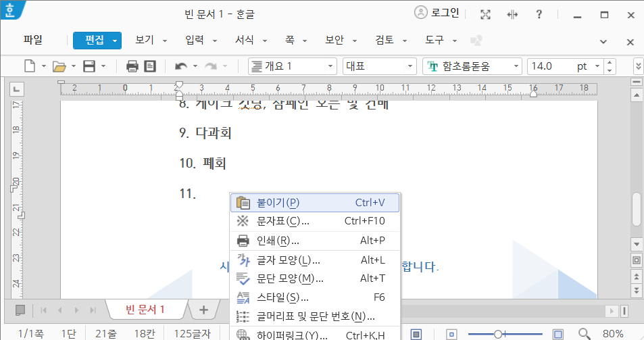Open the 개요 1 style dropdown
This screenshot has width=644, height=340.
point(330,66)
